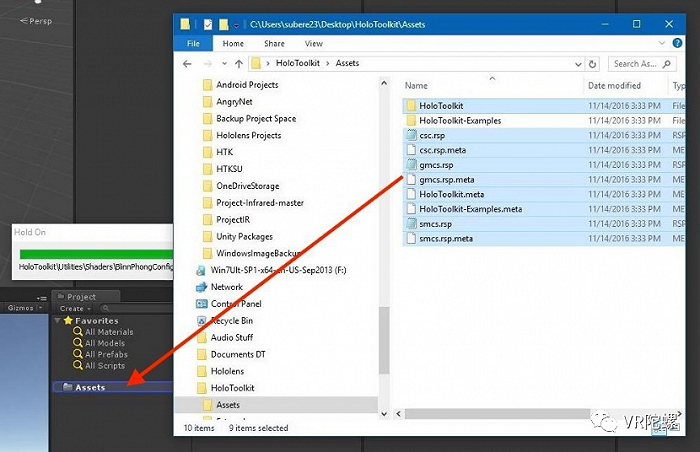
Task: Sort files by Name column header
Action: 416,85
